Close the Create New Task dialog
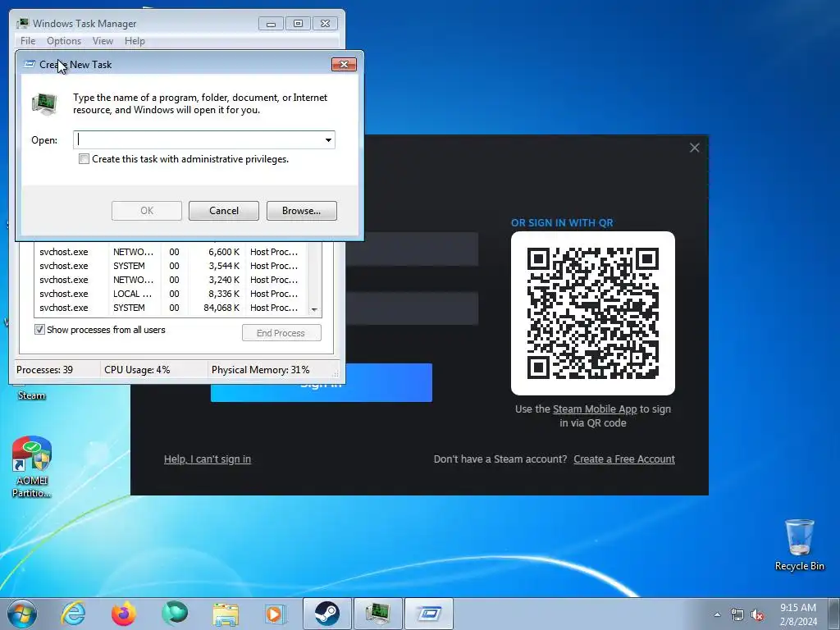The height and width of the screenshot is (630, 840). (344, 64)
